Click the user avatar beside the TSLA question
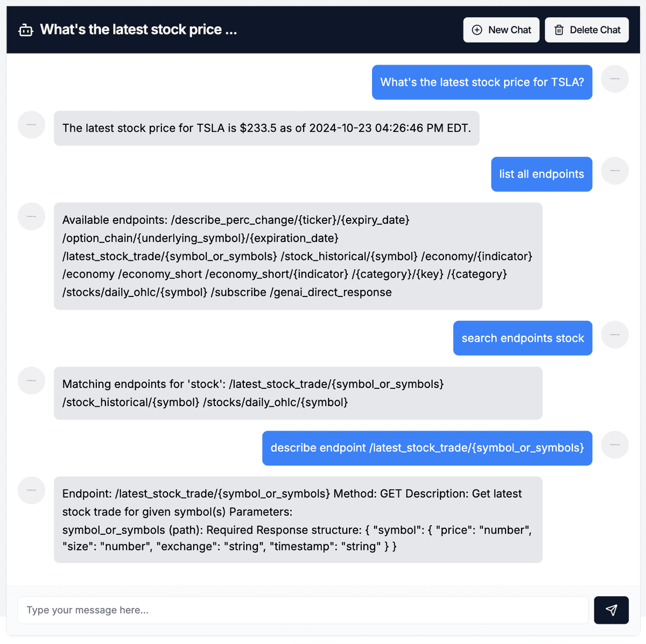The height and width of the screenshot is (644, 646). tap(614, 79)
